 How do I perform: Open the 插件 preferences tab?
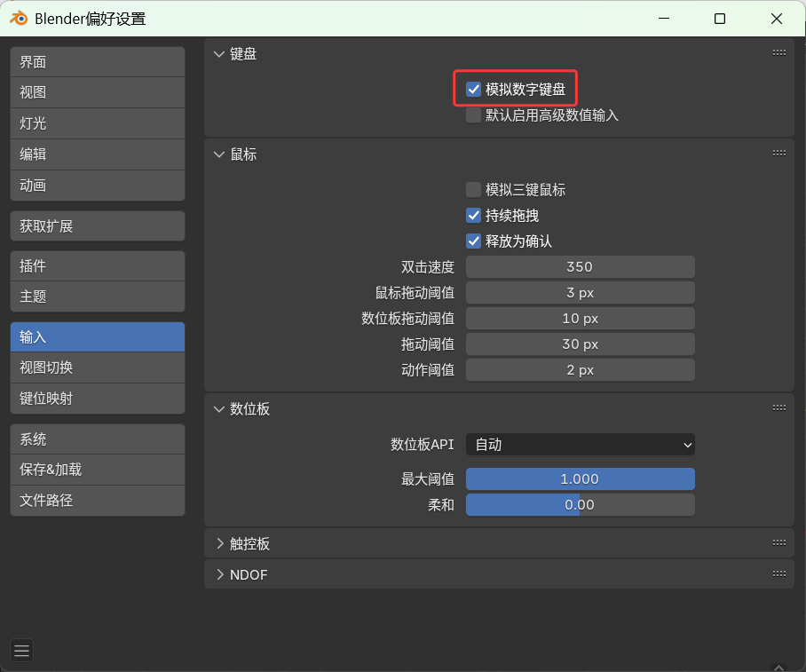point(98,266)
